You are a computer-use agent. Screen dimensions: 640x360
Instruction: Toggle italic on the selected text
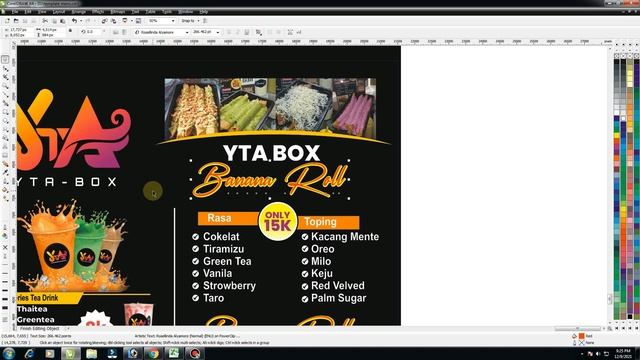click(238, 32)
